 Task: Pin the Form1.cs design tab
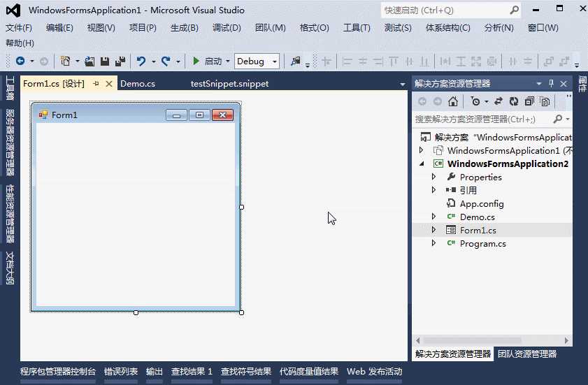click(96, 84)
